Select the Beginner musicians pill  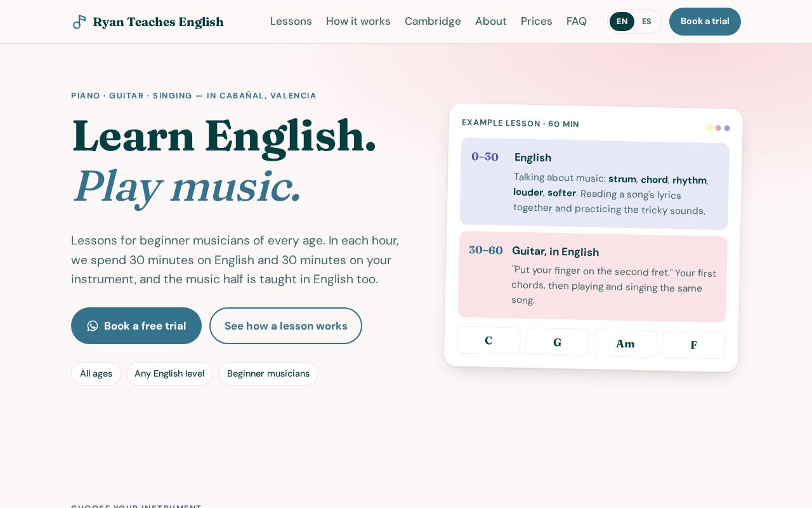pyautogui.click(x=268, y=373)
